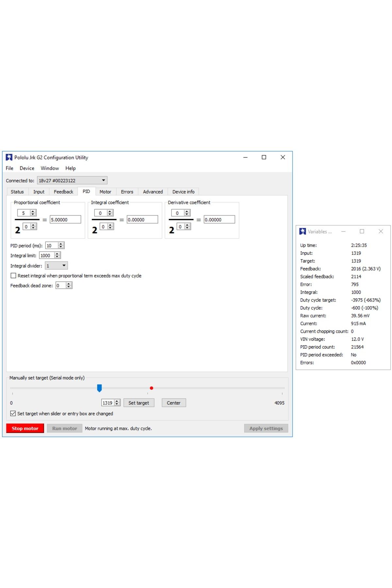This screenshot has height=588, width=392.
Task: Click the Center button
Action: pyautogui.click(x=174, y=403)
